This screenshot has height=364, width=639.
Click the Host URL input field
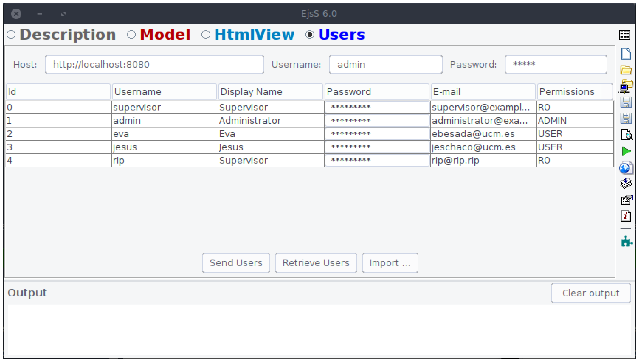tap(154, 64)
